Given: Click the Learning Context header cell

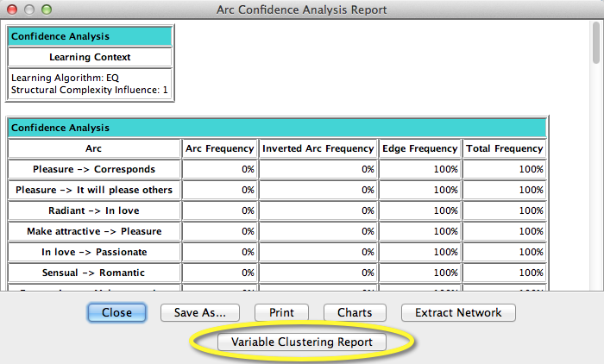Looking at the screenshot, I should pos(90,57).
